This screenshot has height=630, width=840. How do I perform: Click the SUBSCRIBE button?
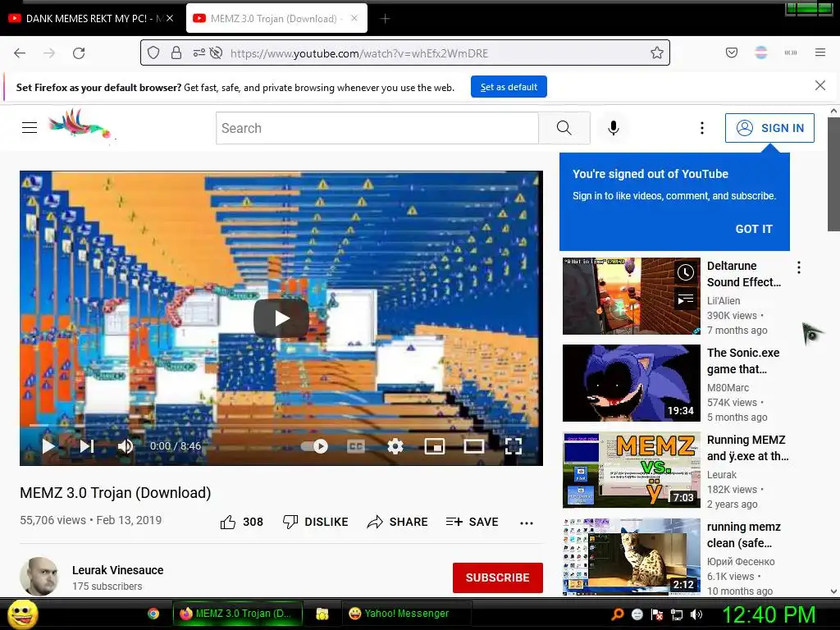click(498, 577)
